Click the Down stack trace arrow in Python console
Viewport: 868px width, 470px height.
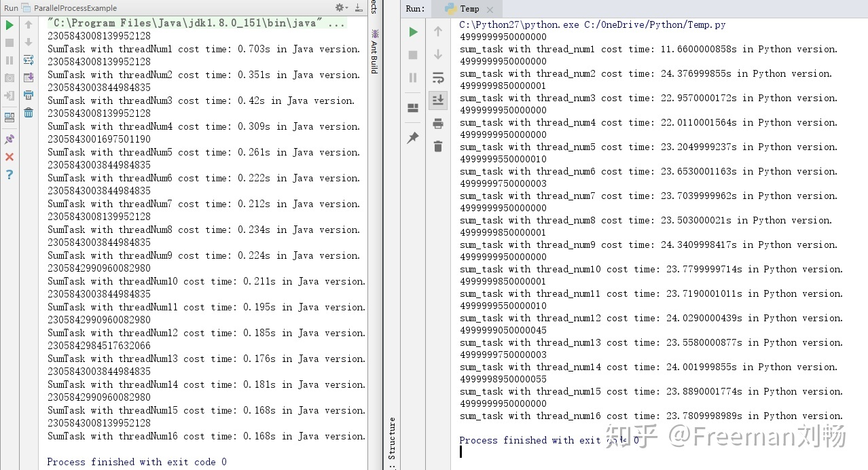tap(438, 54)
